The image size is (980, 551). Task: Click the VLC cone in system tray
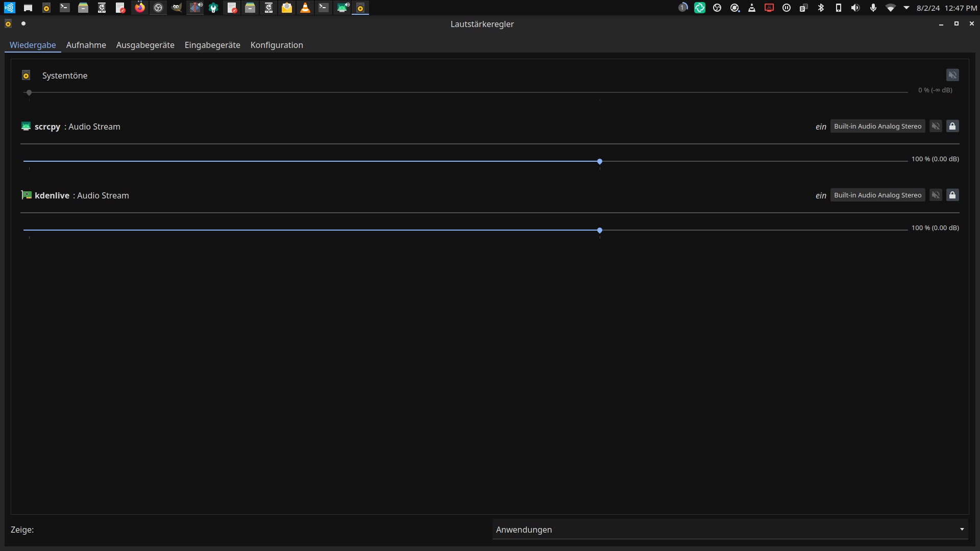point(752,8)
